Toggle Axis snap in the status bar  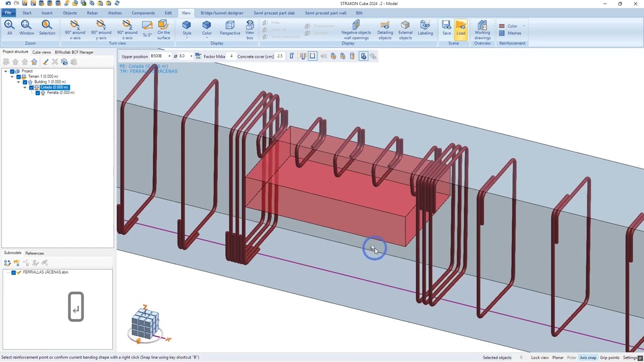coord(588,357)
